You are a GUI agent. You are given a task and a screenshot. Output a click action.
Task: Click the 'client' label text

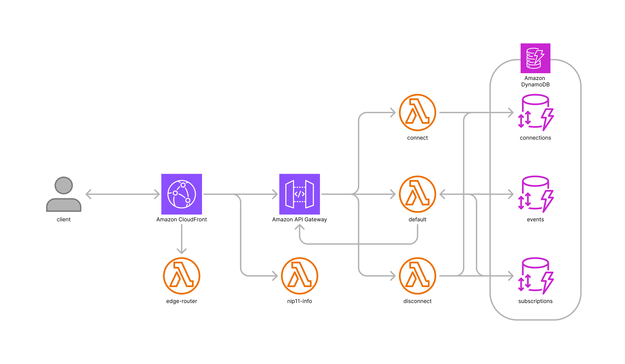pyautogui.click(x=64, y=219)
